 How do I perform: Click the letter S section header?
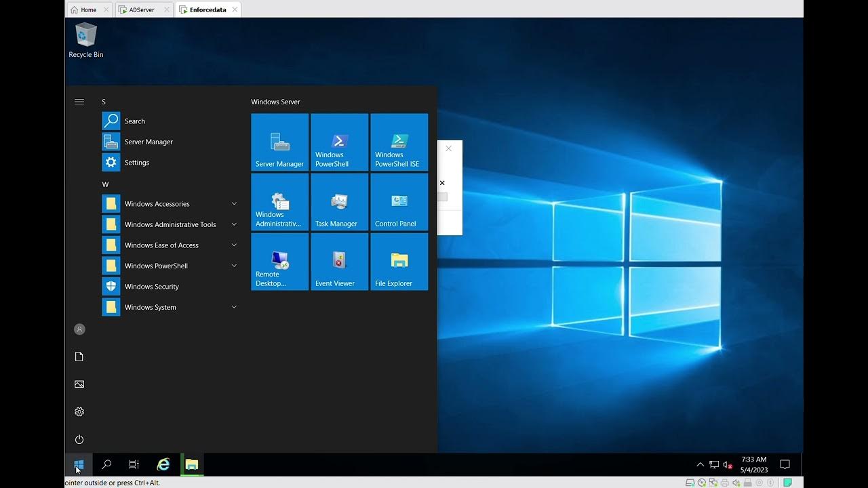(104, 102)
